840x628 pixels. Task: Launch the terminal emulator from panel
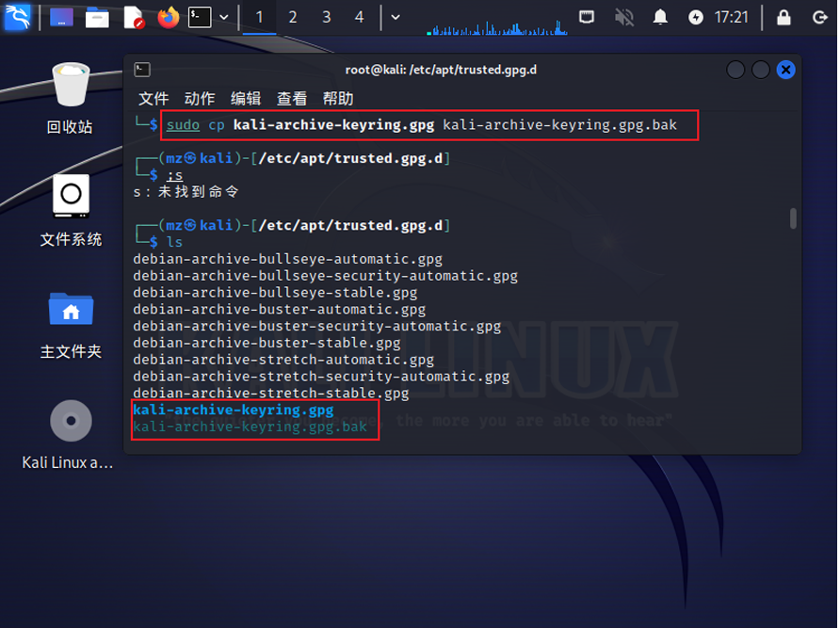(199, 17)
